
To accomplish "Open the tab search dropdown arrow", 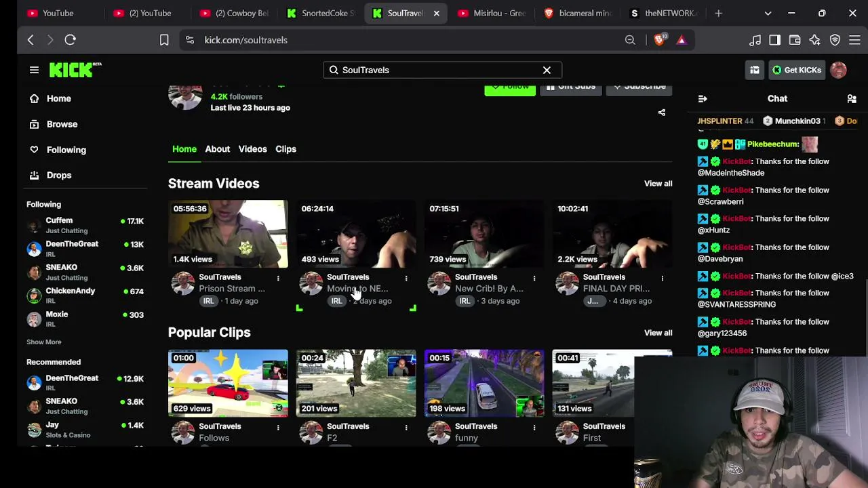I will coord(768,13).
